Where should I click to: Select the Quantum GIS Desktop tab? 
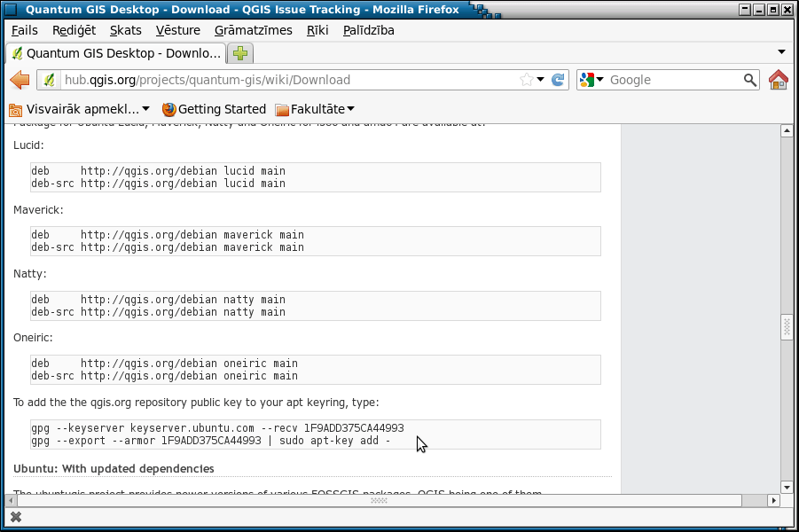[115, 53]
